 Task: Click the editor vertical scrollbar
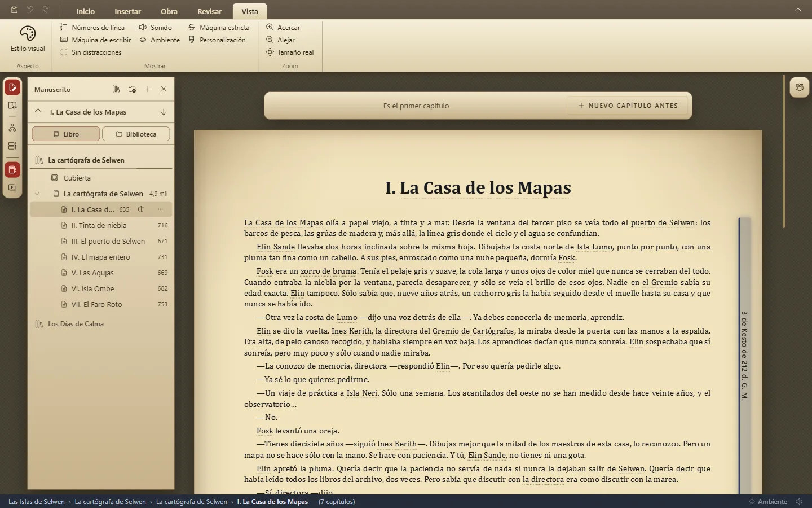pyautogui.click(x=784, y=151)
